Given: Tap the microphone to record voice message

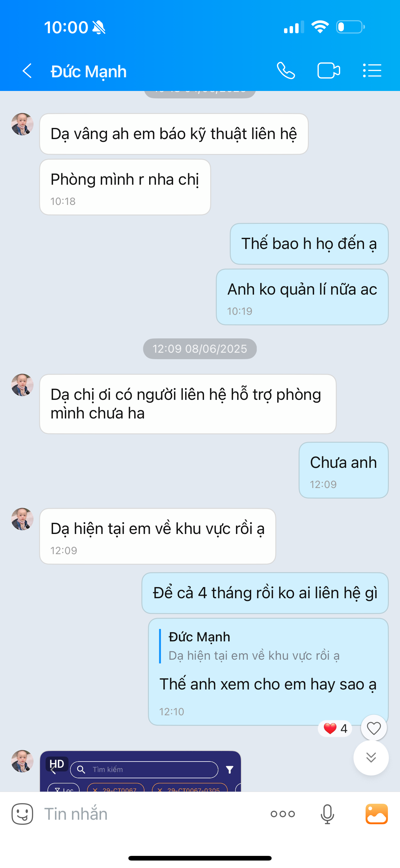Looking at the screenshot, I should point(327,814).
